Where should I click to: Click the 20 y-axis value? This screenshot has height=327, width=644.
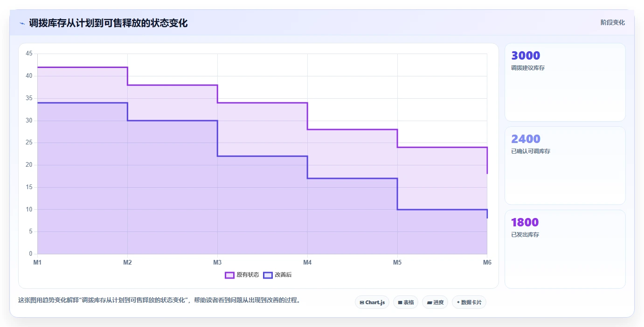click(29, 165)
